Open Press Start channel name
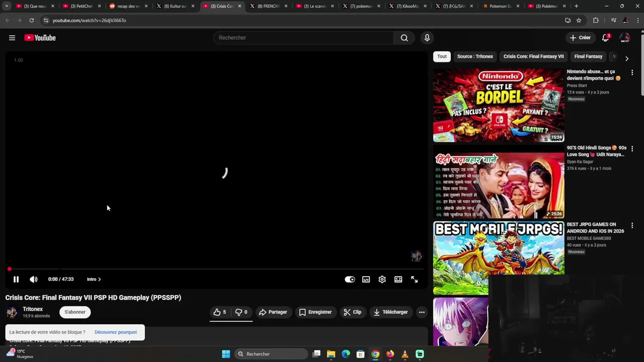Viewport: 644px width, 362px height. 577,85
